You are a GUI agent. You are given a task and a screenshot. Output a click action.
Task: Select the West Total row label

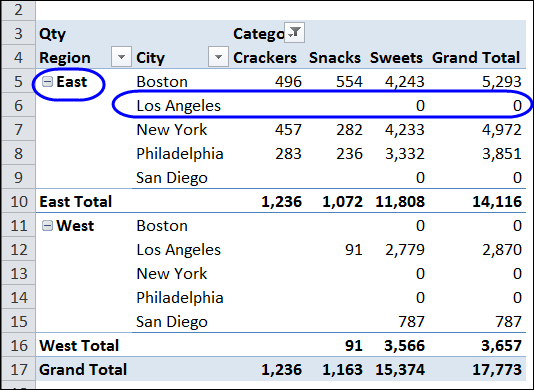(x=79, y=346)
